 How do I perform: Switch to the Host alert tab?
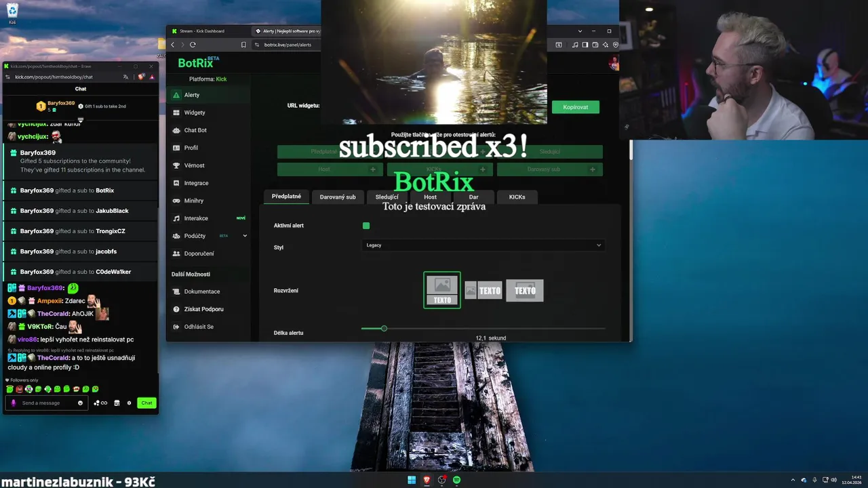(430, 197)
